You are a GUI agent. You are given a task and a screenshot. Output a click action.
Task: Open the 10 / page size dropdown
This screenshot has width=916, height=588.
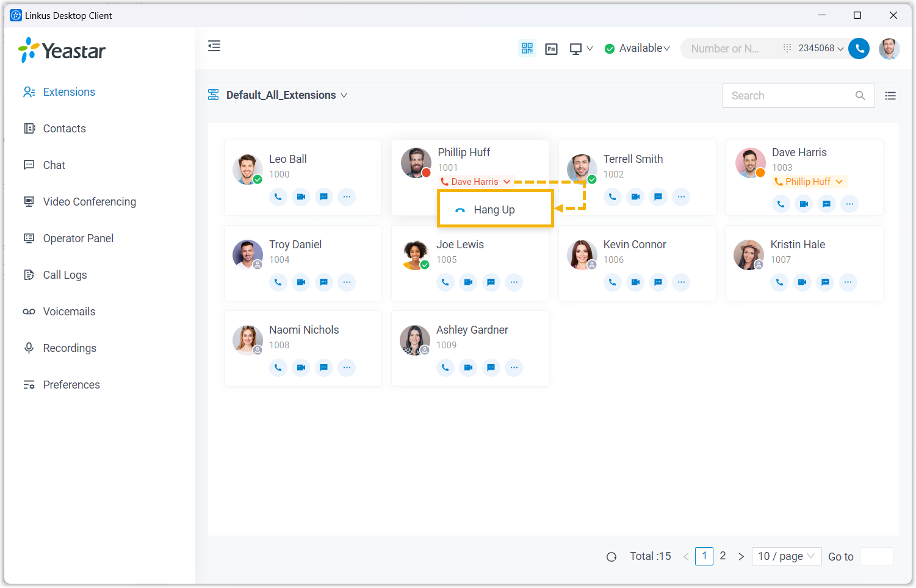coord(787,556)
